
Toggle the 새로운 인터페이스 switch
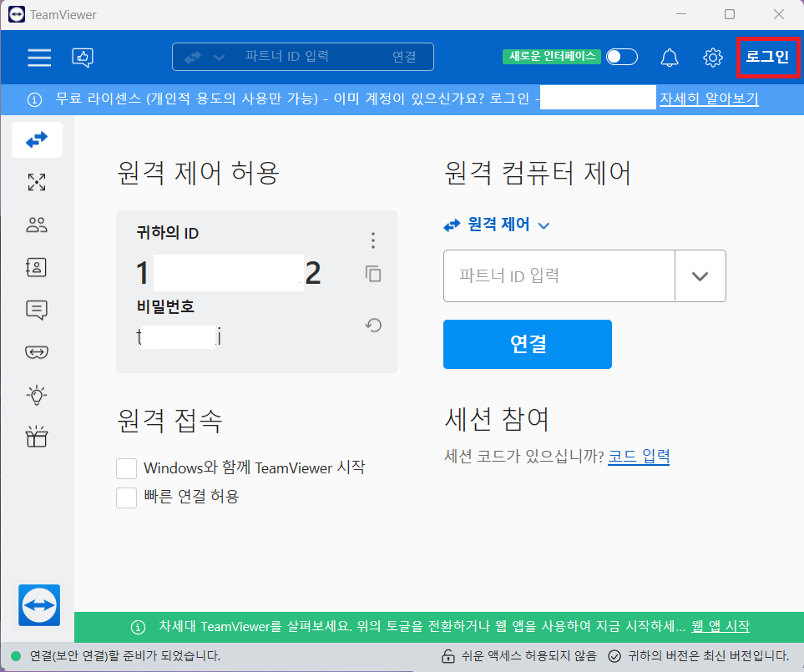click(621, 58)
